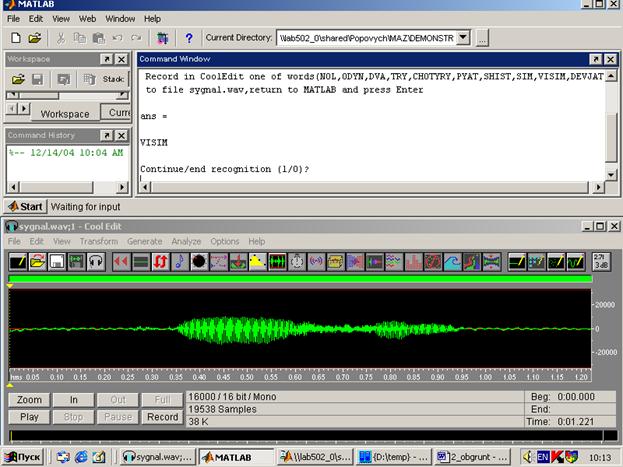Viewport: 623px width, 467px height.
Task: Click the Workspace panel delete variable icon
Action: click(x=89, y=79)
